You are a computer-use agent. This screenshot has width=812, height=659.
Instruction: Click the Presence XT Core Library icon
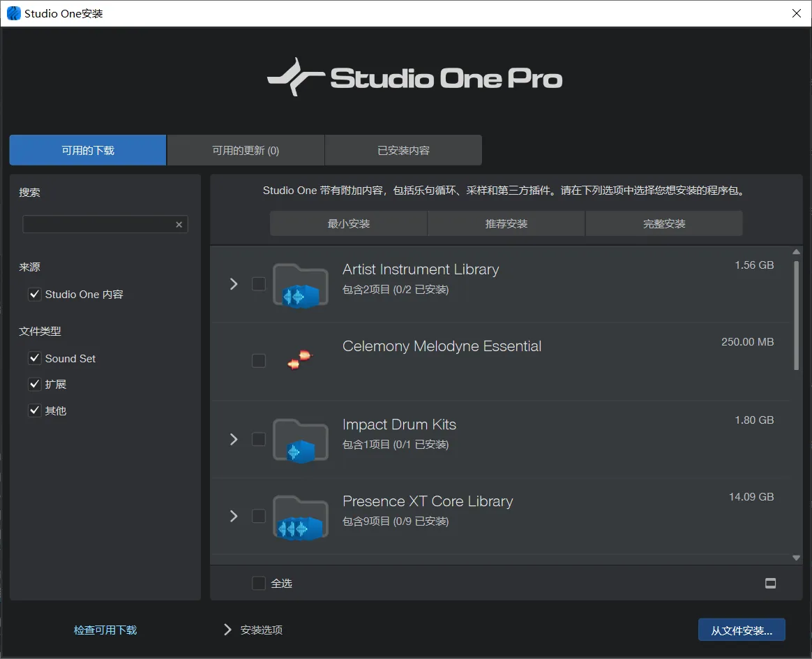click(300, 517)
